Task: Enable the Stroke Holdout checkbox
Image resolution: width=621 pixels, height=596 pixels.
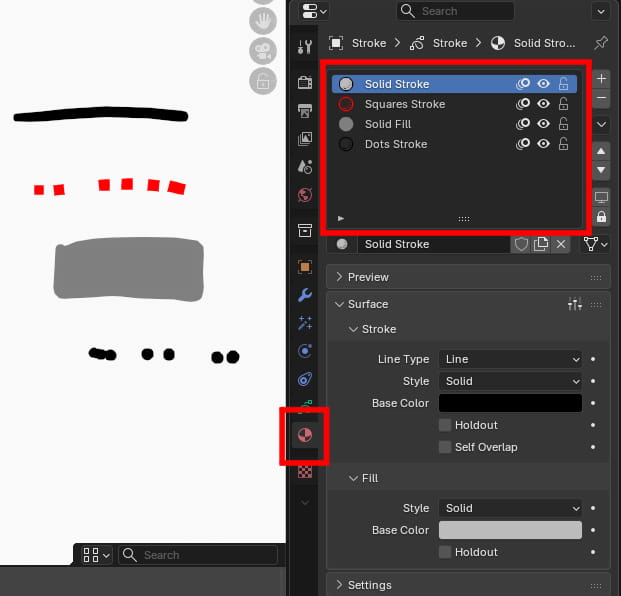Action: coord(445,425)
